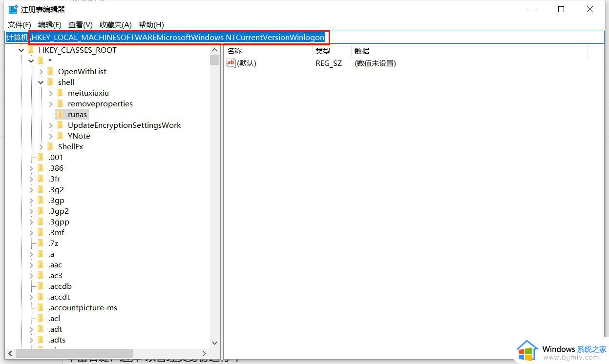Select the .adts key
Viewport: 609px width, 364px height.
coord(57,340)
